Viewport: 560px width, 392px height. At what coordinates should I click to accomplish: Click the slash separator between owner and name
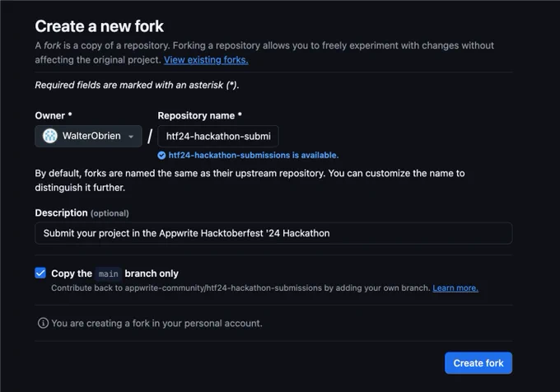(x=150, y=136)
